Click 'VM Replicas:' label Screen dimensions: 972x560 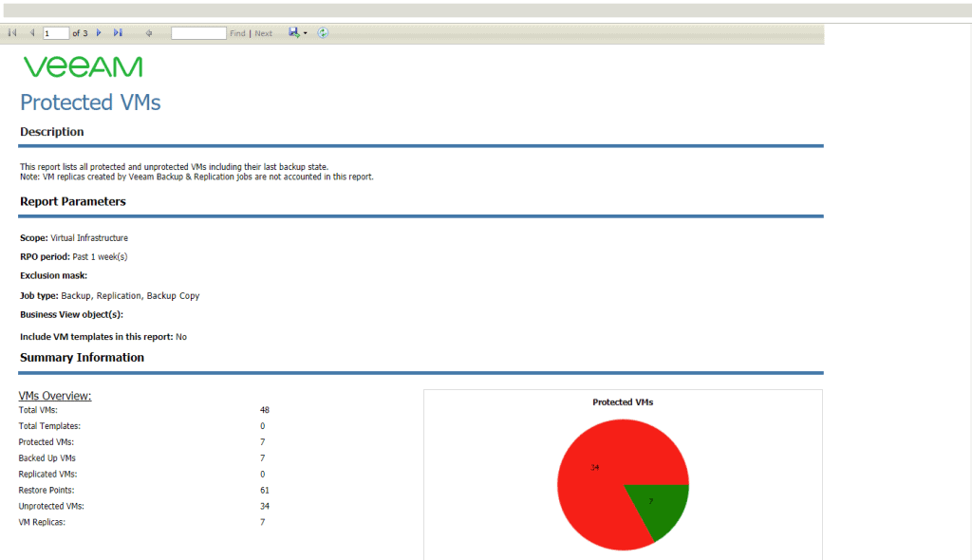click(42, 522)
